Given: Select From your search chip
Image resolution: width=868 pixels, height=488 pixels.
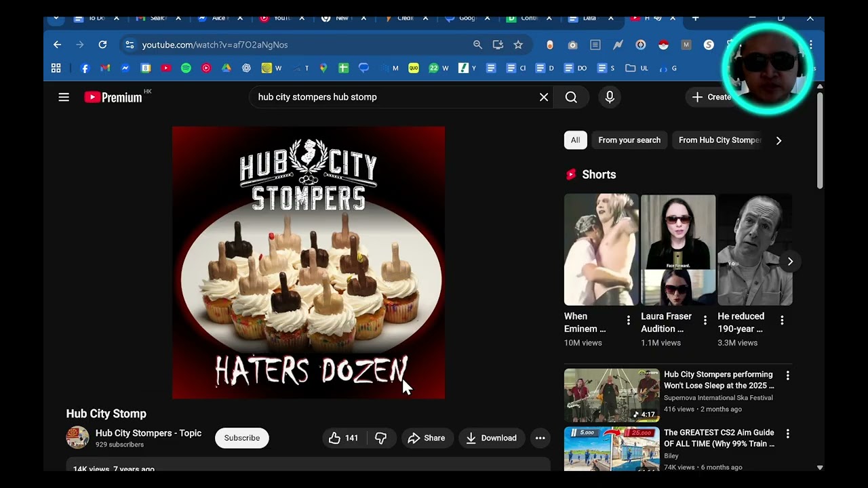Looking at the screenshot, I should click(x=629, y=140).
